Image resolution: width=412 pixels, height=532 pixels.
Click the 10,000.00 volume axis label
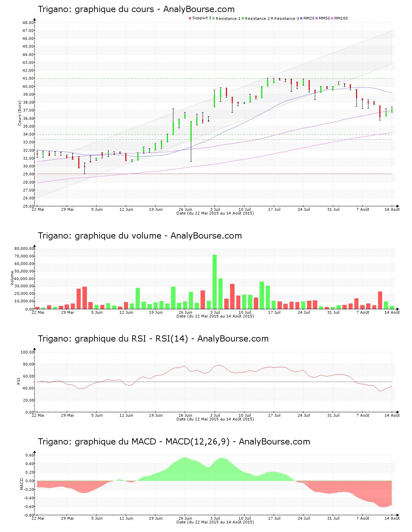coord(24,301)
